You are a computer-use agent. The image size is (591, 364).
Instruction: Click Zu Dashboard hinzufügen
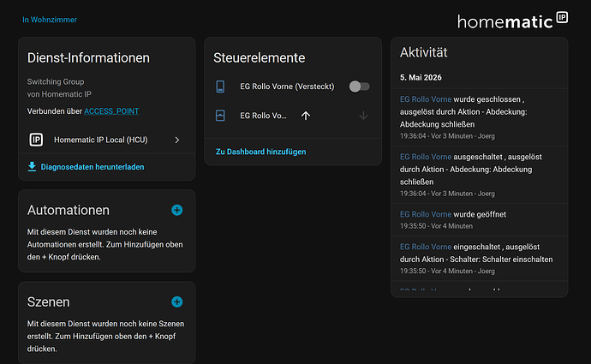pos(261,152)
